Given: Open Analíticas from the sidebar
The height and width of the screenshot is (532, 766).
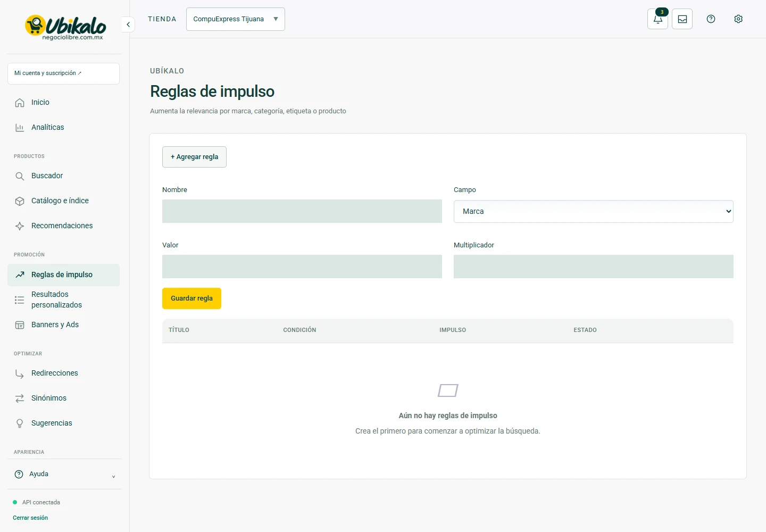Looking at the screenshot, I should tap(64, 128).
